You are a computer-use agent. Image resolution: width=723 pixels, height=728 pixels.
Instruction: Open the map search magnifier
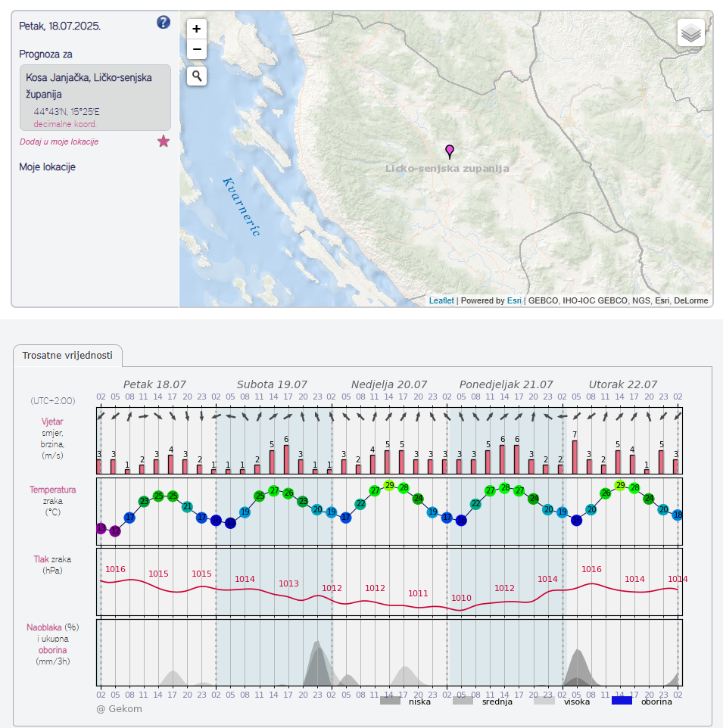[x=197, y=76]
